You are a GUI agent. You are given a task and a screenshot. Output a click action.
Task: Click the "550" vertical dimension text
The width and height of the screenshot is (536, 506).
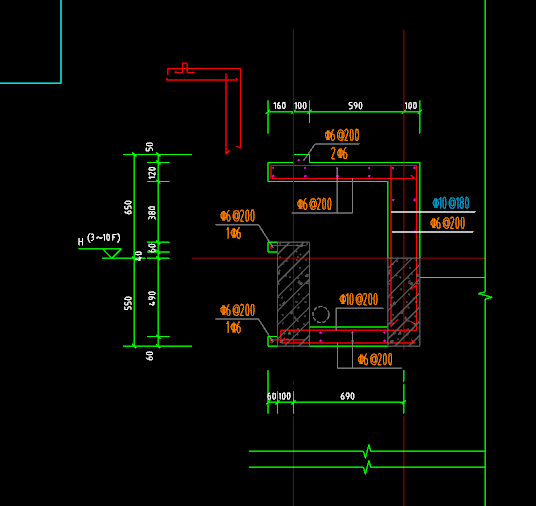click(x=128, y=303)
